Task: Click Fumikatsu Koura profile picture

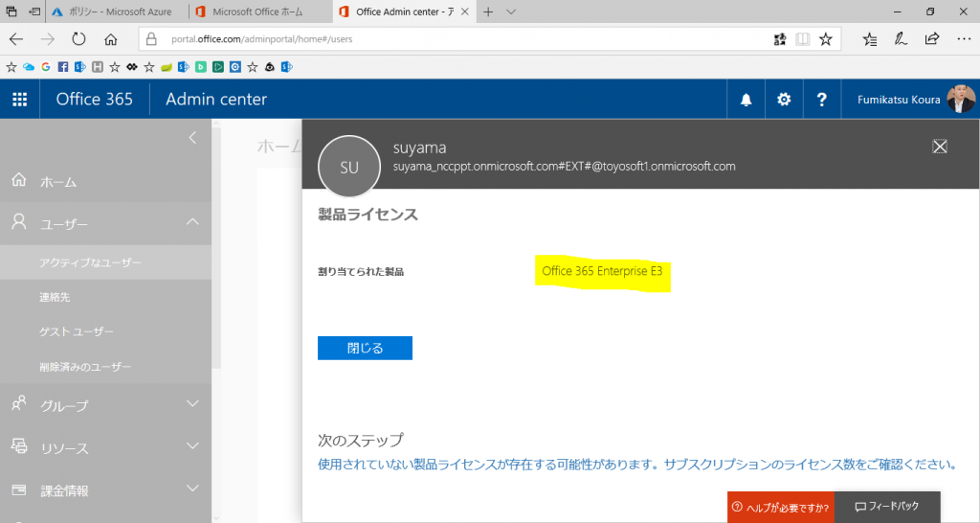Action: click(961, 99)
